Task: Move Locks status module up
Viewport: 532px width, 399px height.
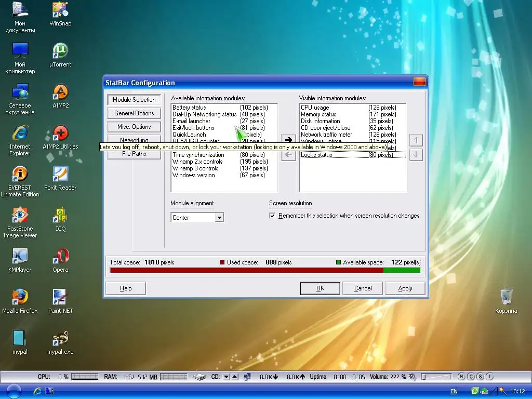Action: point(416,140)
